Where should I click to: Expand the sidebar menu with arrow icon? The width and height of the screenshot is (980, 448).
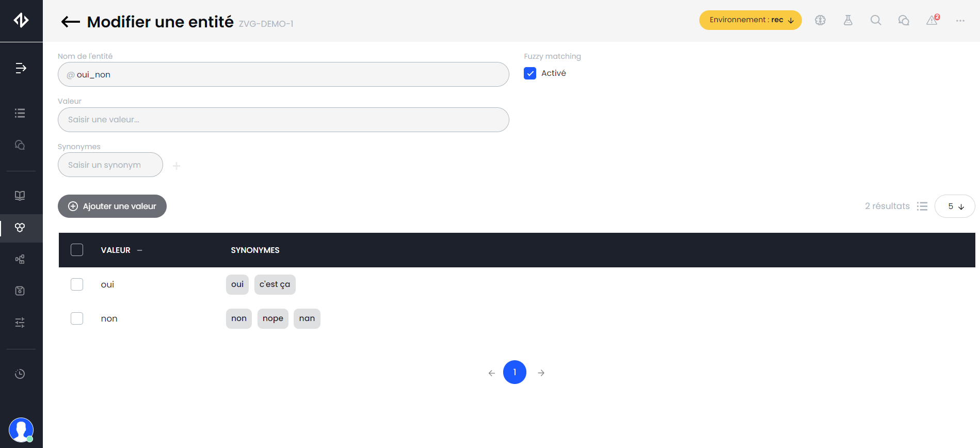pos(21,68)
